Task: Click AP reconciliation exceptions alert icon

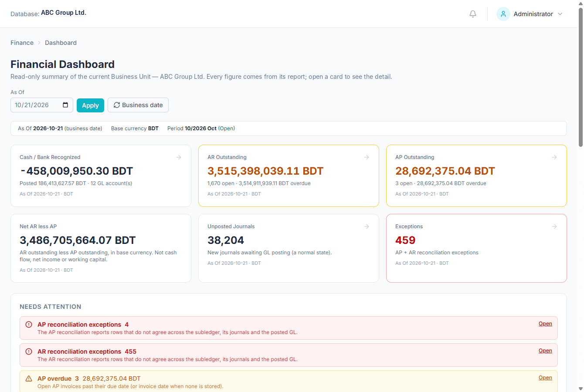Action: point(29,324)
